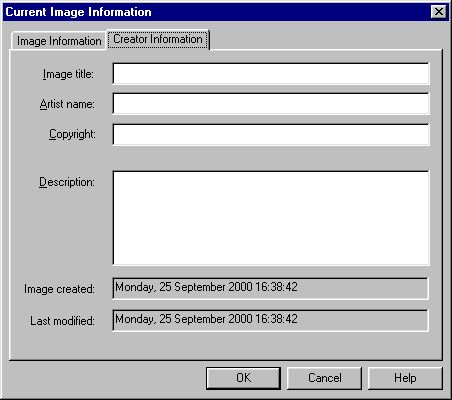Dismiss changes with the Cancel button
The image size is (452, 400).
tap(324, 378)
